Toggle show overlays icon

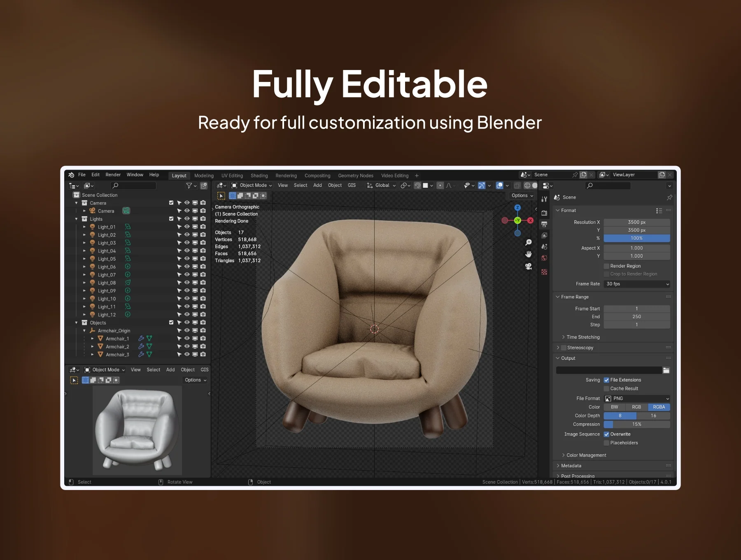coord(499,186)
